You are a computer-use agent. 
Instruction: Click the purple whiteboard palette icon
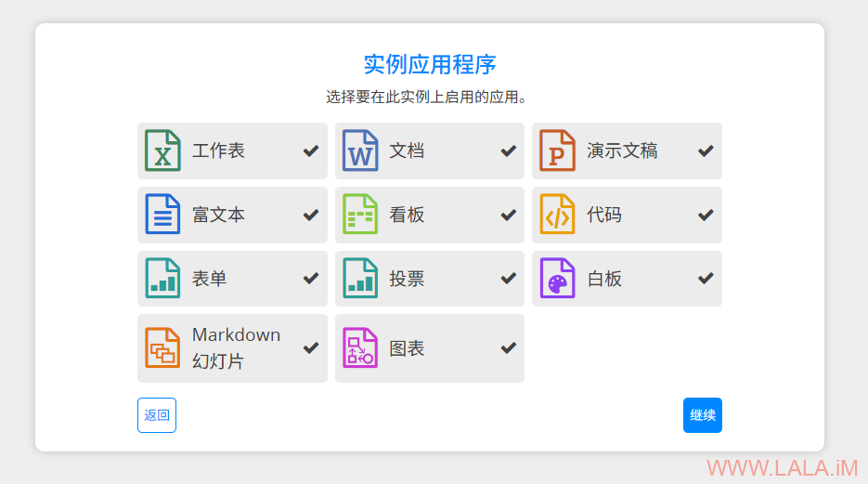pyautogui.click(x=557, y=279)
